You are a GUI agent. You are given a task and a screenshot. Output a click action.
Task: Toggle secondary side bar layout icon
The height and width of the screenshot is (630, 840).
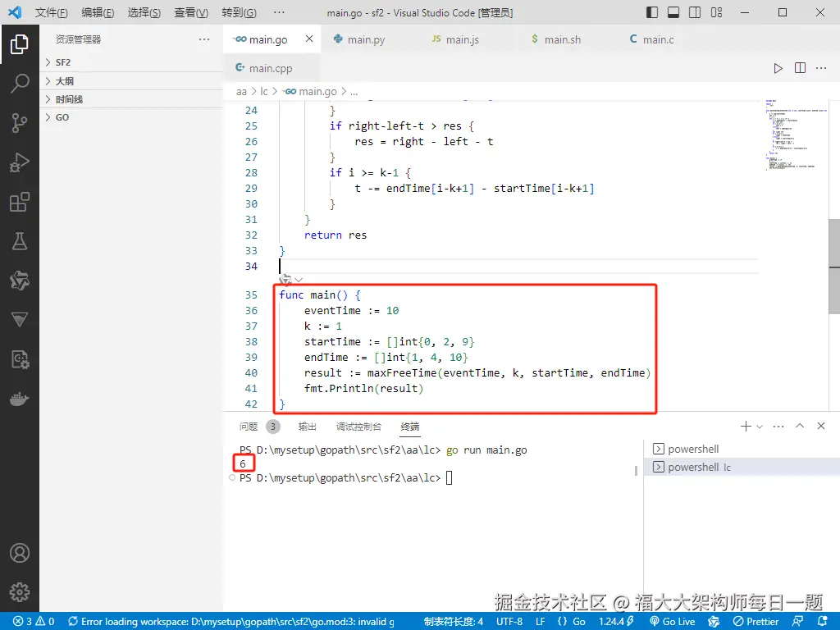point(695,12)
